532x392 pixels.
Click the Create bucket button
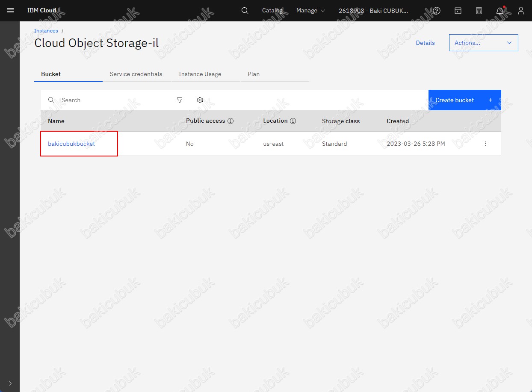tap(465, 100)
